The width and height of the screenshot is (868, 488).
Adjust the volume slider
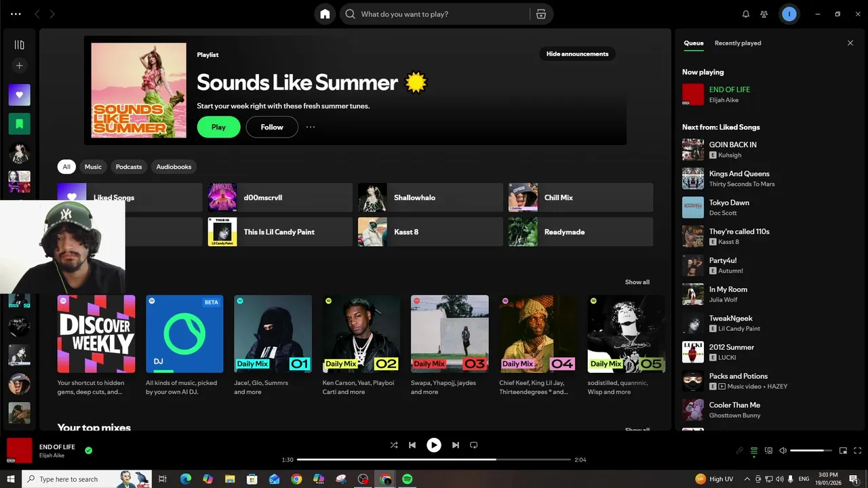pyautogui.click(x=811, y=451)
